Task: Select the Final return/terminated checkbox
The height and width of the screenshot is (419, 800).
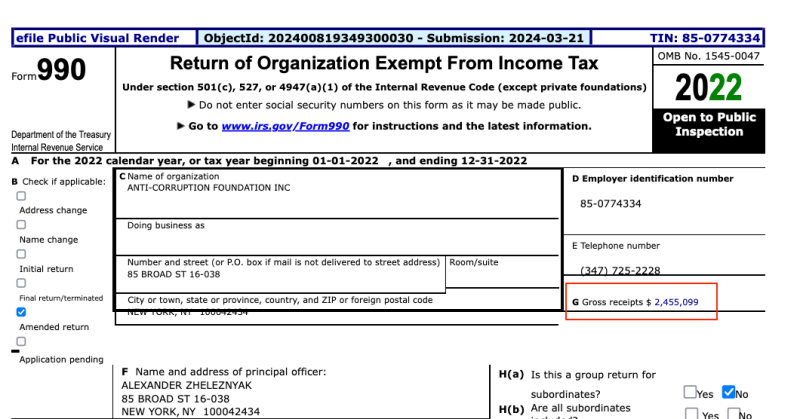Action: (21, 284)
